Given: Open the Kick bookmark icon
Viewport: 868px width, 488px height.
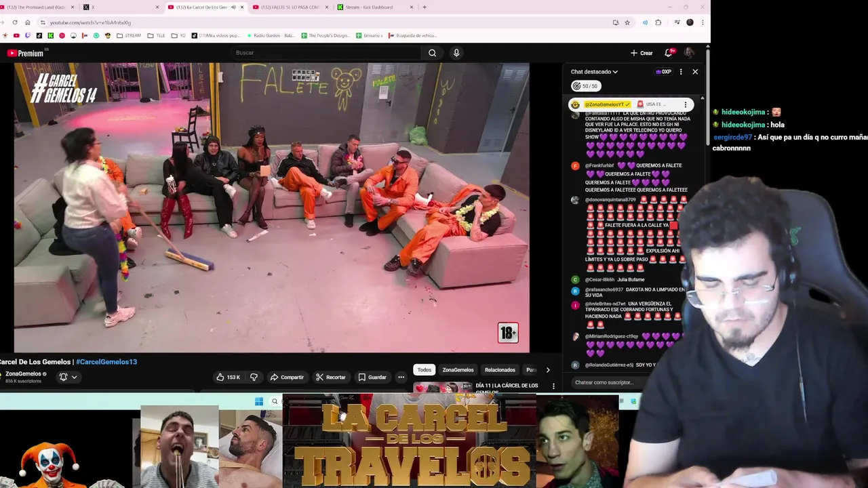Looking at the screenshot, I should pyautogui.click(x=50, y=36).
